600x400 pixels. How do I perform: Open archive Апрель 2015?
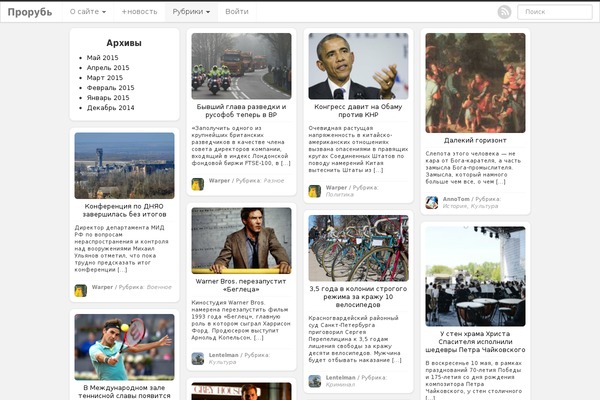[x=108, y=68]
